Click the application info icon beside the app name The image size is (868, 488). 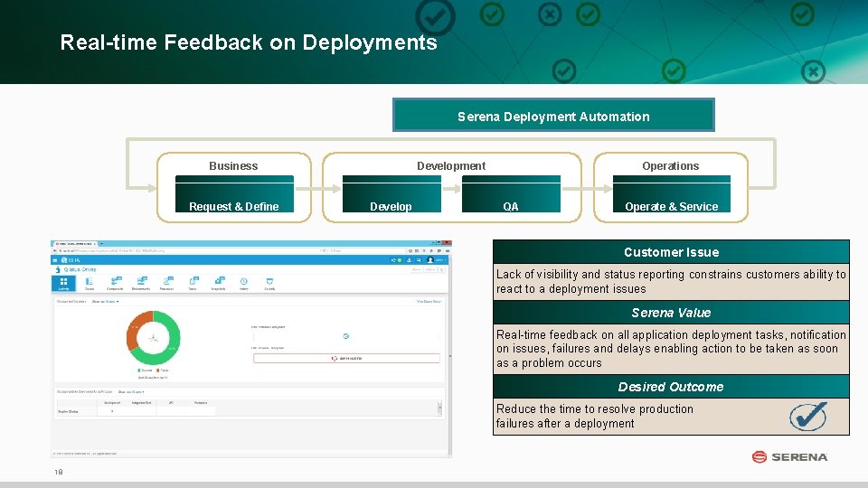(x=58, y=269)
